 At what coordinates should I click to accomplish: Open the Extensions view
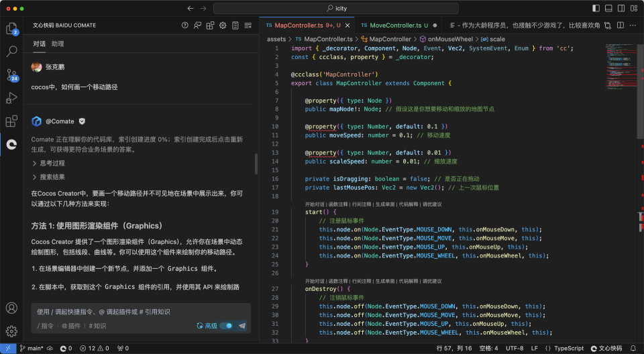click(x=11, y=121)
